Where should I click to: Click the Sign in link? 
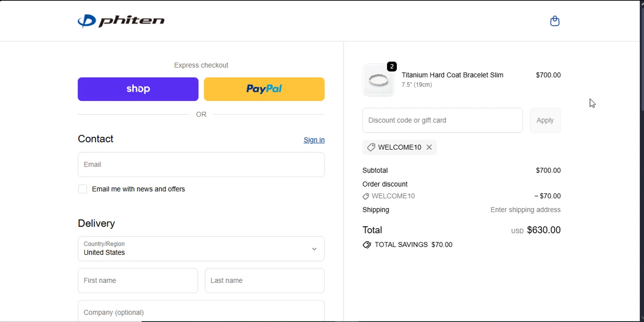click(314, 140)
